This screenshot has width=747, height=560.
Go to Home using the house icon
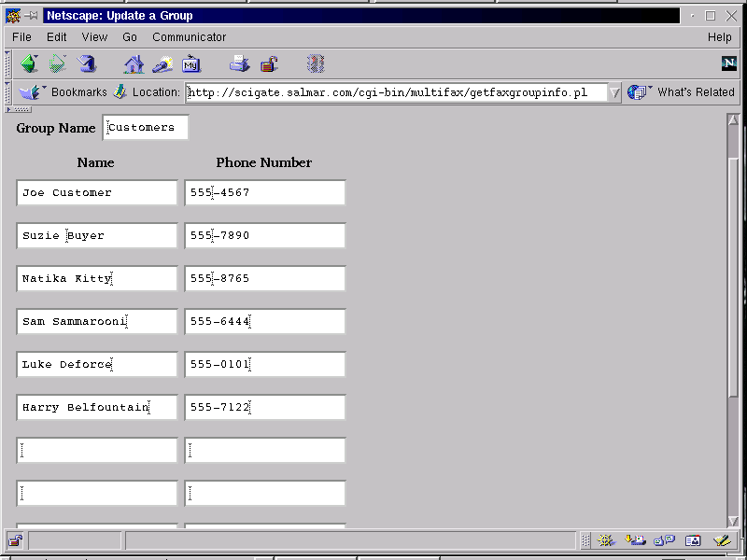tap(134, 64)
